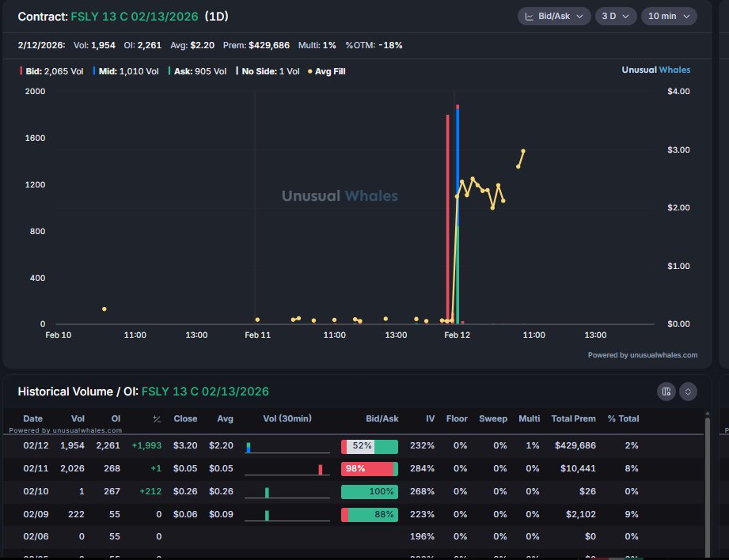The height and width of the screenshot is (560, 729).
Task: Click the expand/collapse arrows icon in Historical Volume
Action: tap(688, 391)
